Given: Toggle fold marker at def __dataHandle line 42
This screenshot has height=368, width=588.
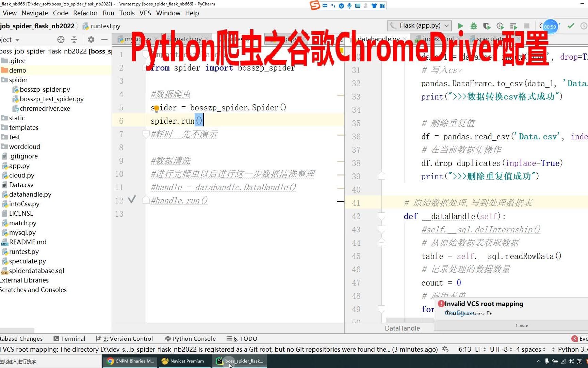Looking at the screenshot, I should [x=381, y=216].
